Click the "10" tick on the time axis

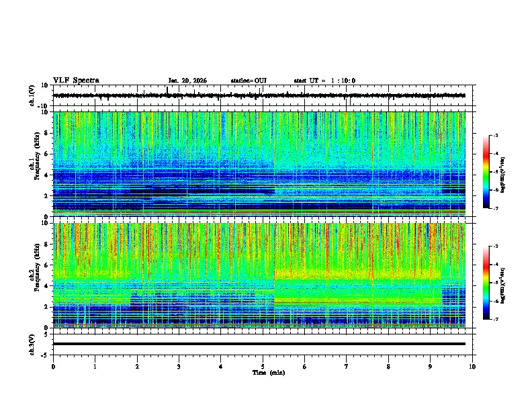tap(472, 367)
